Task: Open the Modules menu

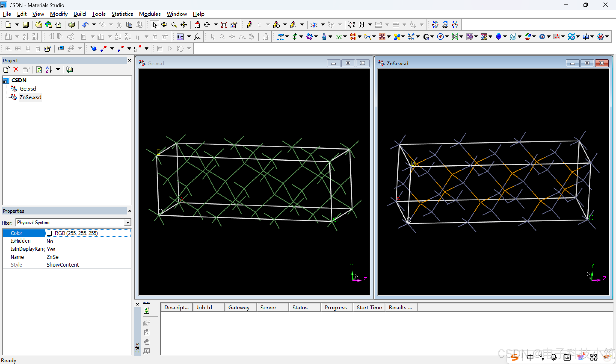Action: coord(150,14)
